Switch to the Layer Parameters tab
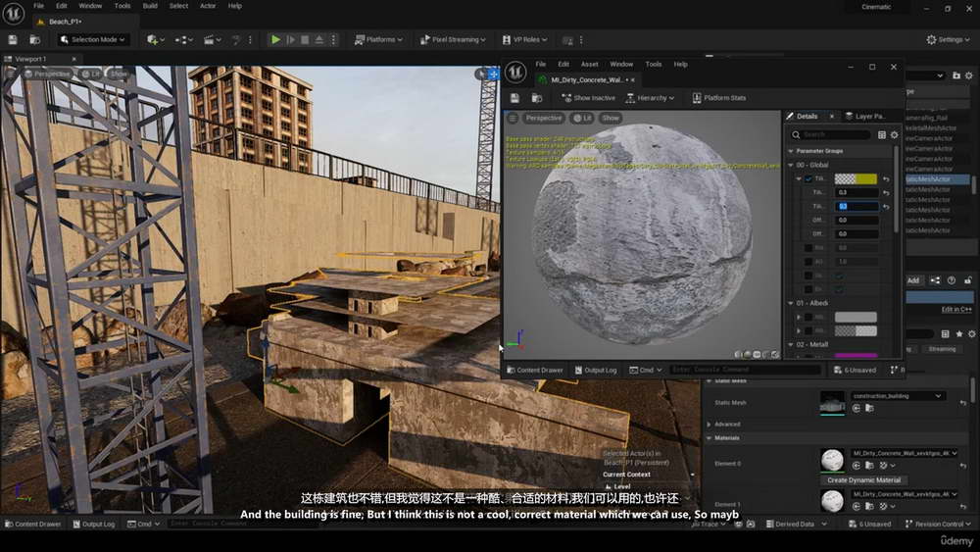The width and height of the screenshot is (980, 552). click(x=865, y=117)
